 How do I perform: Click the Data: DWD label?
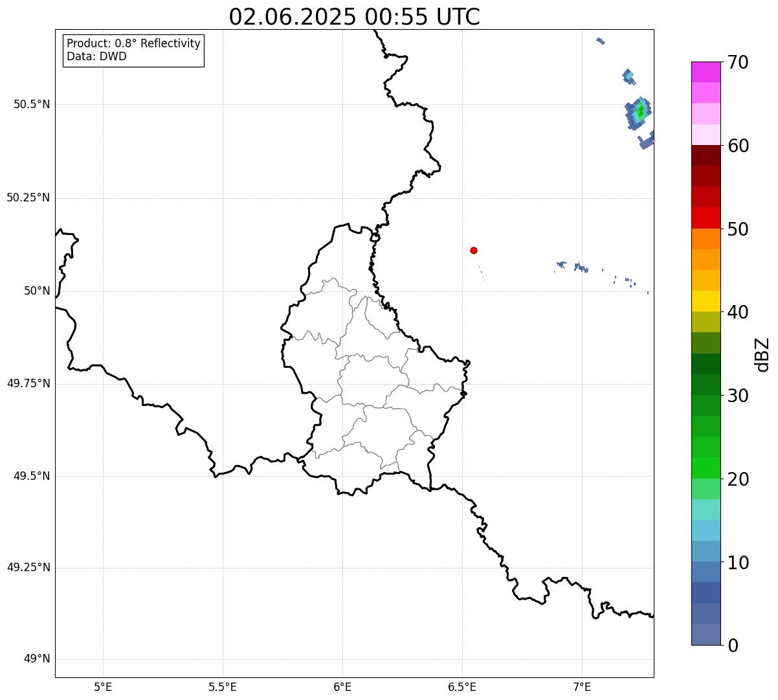97,56
